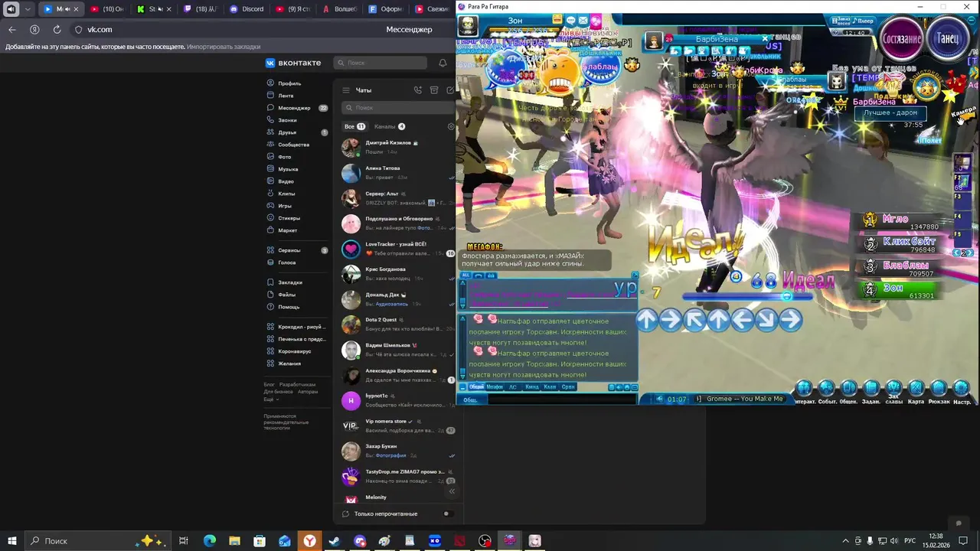The width and height of the screenshot is (980, 551).
Task: Unmute audio on first browser tab
Action: [x=67, y=9]
